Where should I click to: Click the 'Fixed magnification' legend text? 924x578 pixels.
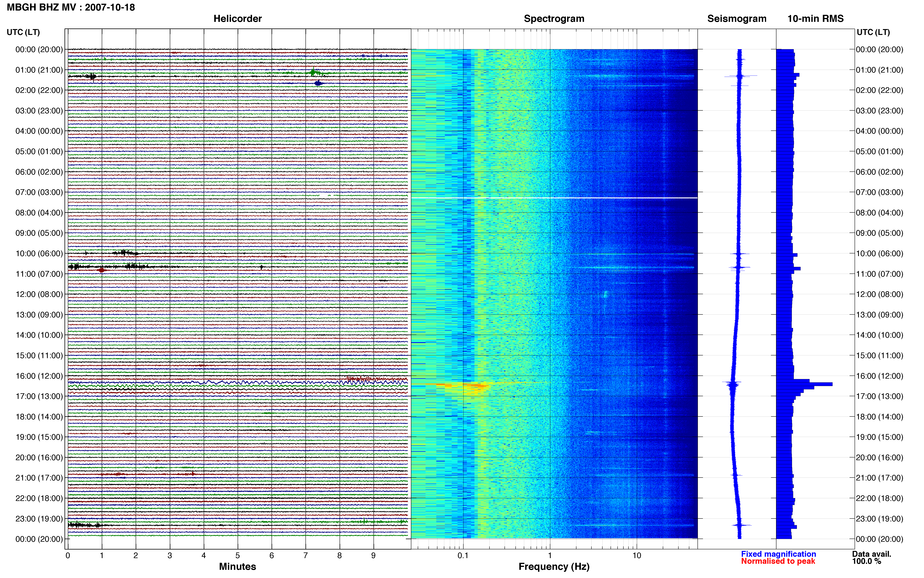778,554
